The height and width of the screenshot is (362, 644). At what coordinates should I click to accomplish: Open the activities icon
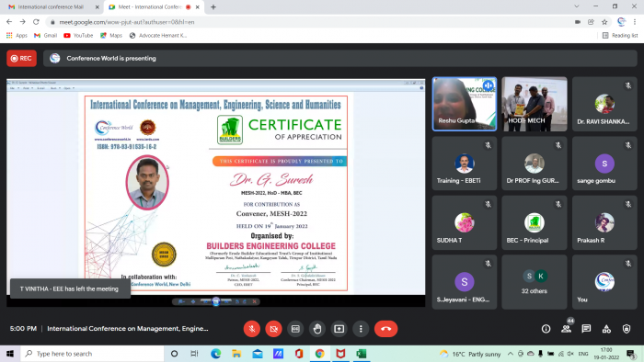(x=606, y=329)
